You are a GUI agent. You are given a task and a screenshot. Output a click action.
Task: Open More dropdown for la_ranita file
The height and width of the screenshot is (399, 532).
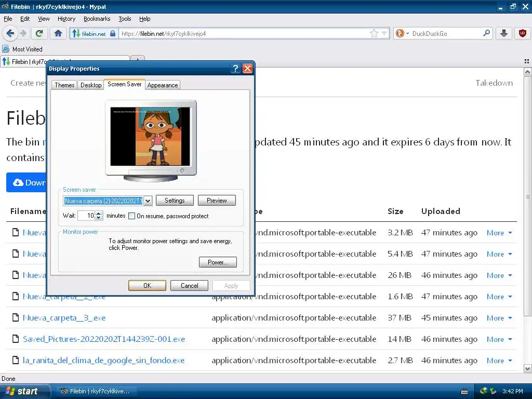click(x=499, y=361)
